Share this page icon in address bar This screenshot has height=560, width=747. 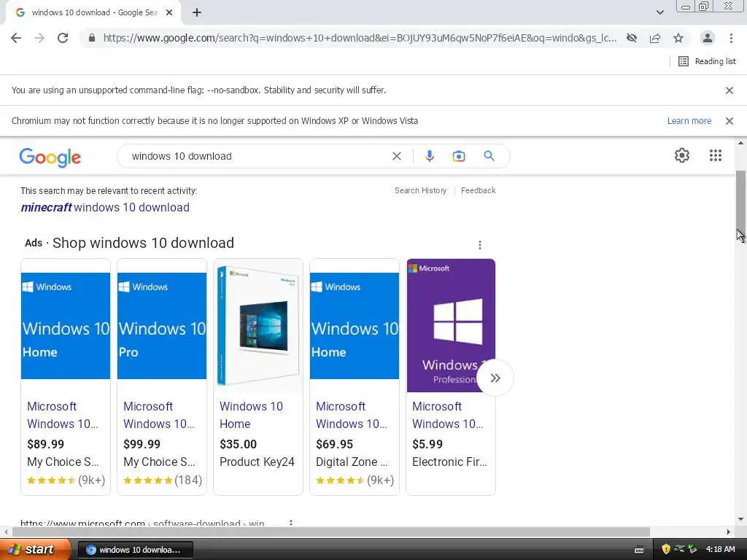pyautogui.click(x=655, y=38)
